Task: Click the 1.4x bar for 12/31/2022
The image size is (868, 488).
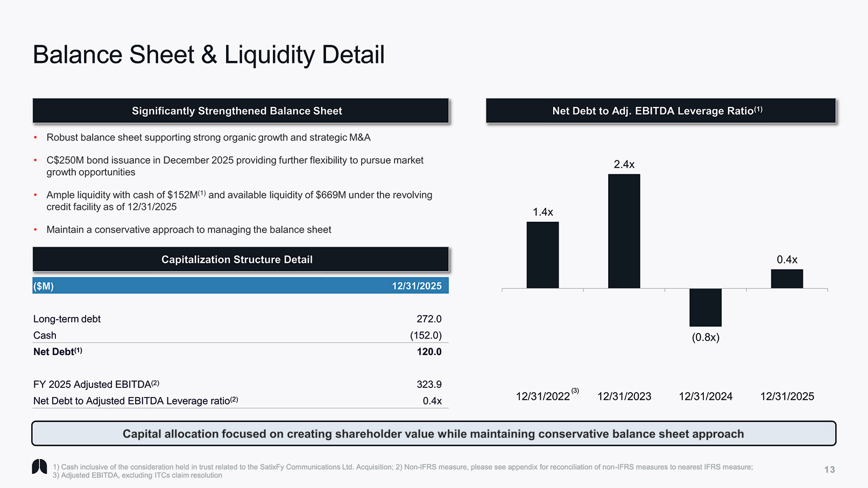Action: [542, 255]
